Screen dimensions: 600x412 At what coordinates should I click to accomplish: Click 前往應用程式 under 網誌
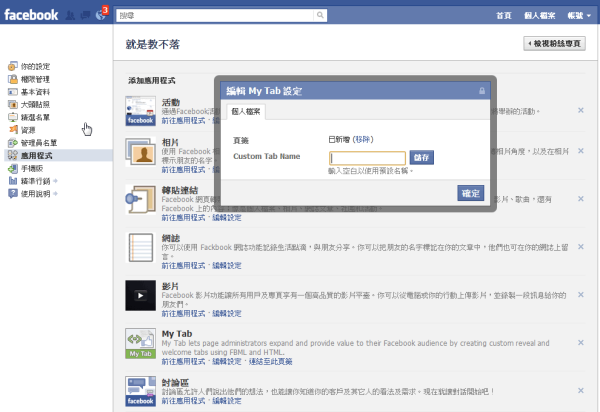tap(183, 265)
